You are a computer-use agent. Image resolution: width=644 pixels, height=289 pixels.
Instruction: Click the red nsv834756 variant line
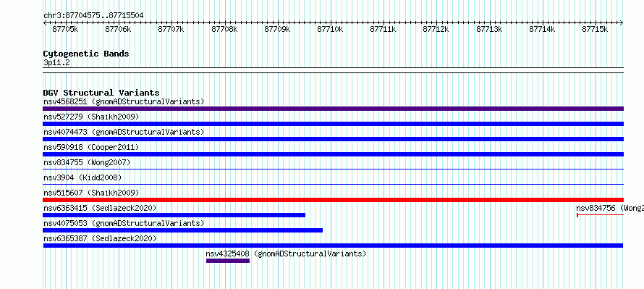(x=600, y=215)
